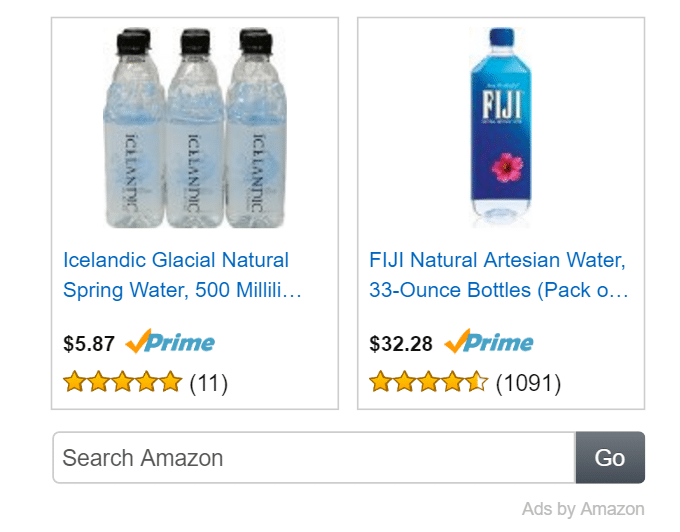
Task: Click the Prime logo next to $32.28
Action: point(489,341)
